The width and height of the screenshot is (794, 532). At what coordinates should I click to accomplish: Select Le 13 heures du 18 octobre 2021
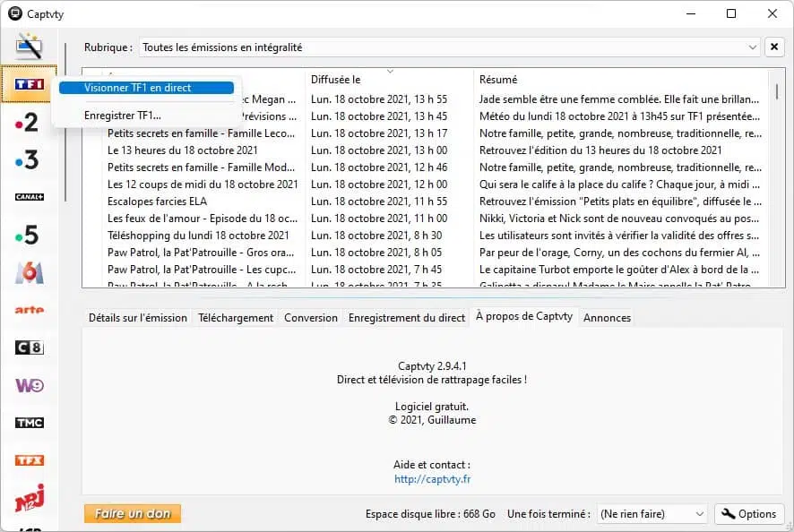click(182, 150)
